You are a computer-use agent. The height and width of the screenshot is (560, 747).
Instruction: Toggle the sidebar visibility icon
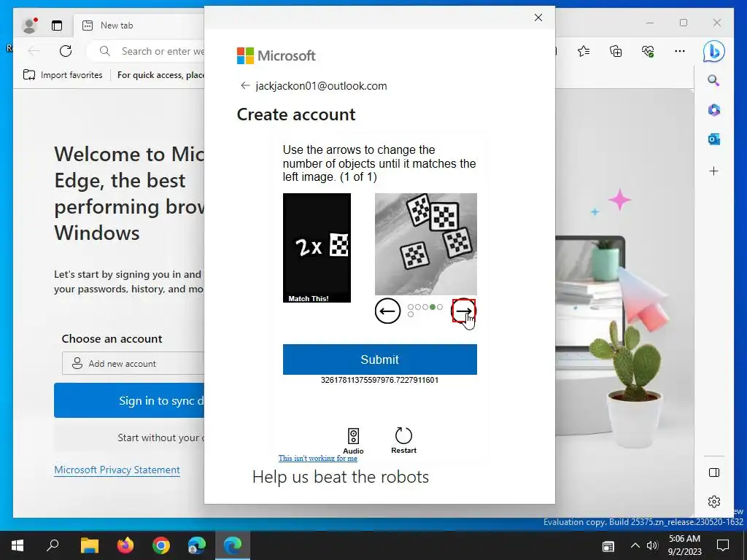713,472
